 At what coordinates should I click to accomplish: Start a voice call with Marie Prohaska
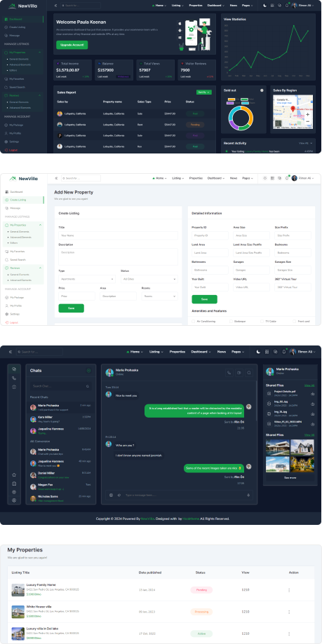[229, 373]
